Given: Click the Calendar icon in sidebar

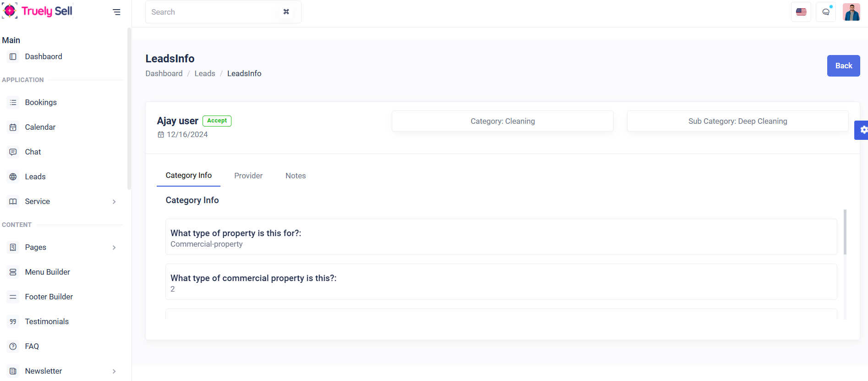Looking at the screenshot, I should pyautogui.click(x=13, y=127).
